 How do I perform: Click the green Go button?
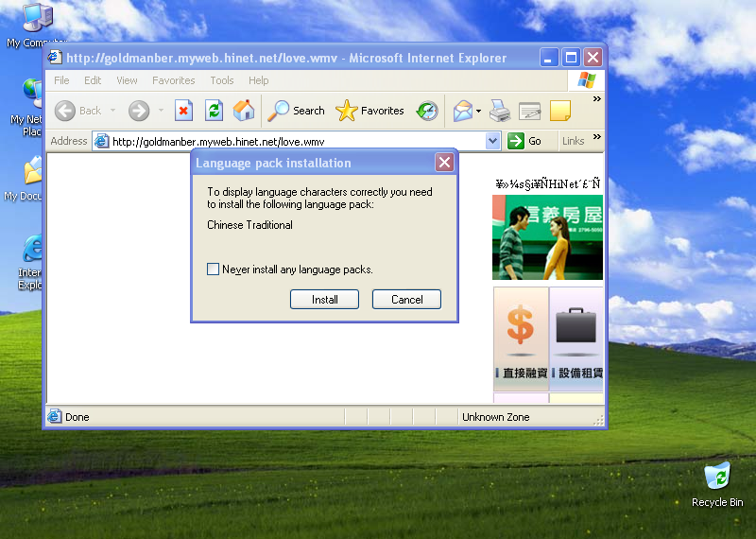524,141
